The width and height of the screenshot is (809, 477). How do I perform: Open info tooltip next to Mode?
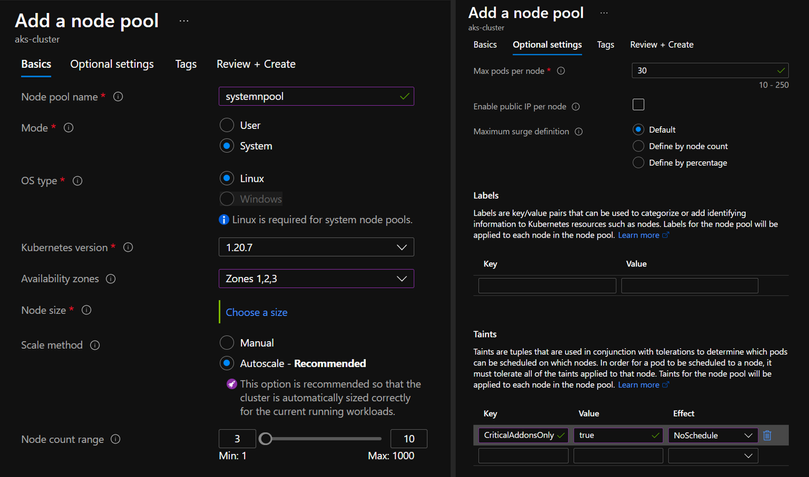coord(69,128)
